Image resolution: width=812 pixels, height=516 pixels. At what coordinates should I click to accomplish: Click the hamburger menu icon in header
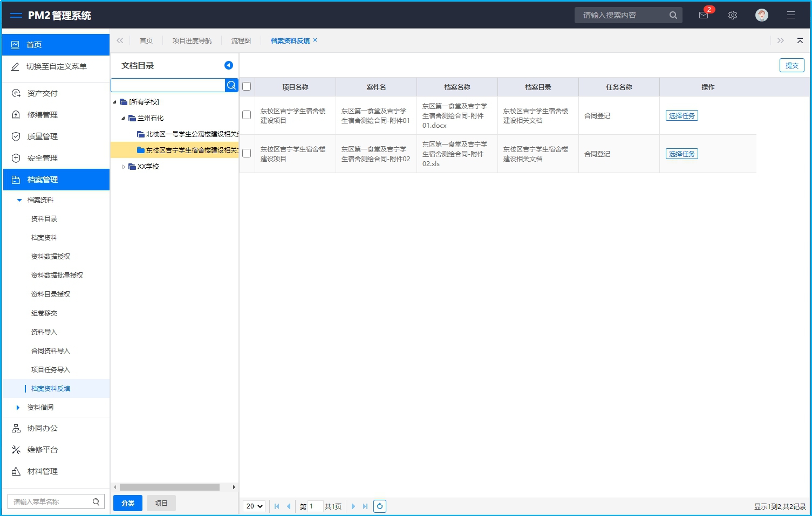(x=790, y=15)
